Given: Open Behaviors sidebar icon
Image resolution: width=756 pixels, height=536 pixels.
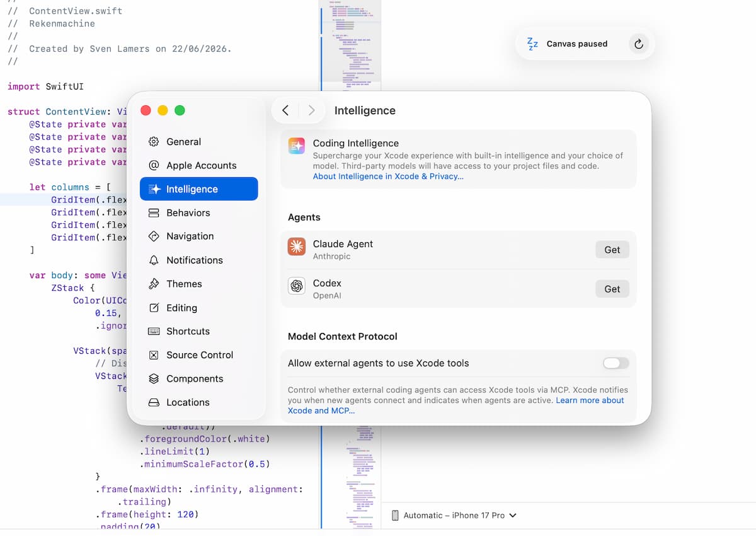Looking at the screenshot, I should (x=154, y=213).
